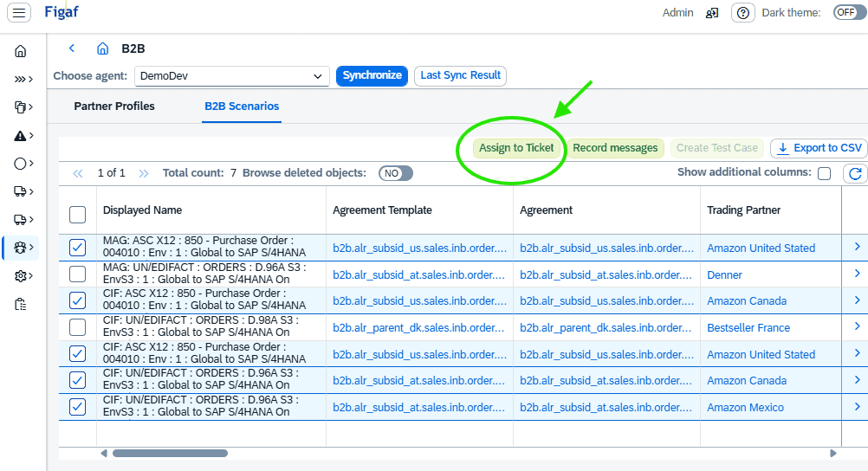The image size is (868, 471).
Task: Click the Figaf logo
Action: click(x=62, y=11)
